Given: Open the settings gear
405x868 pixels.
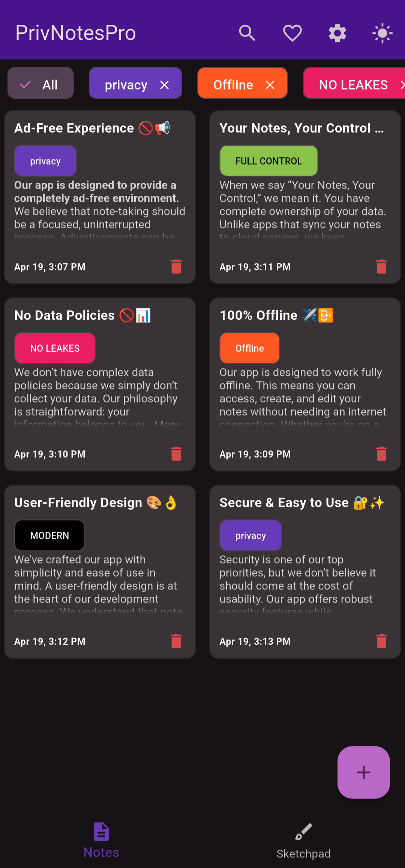Looking at the screenshot, I should coord(337,33).
